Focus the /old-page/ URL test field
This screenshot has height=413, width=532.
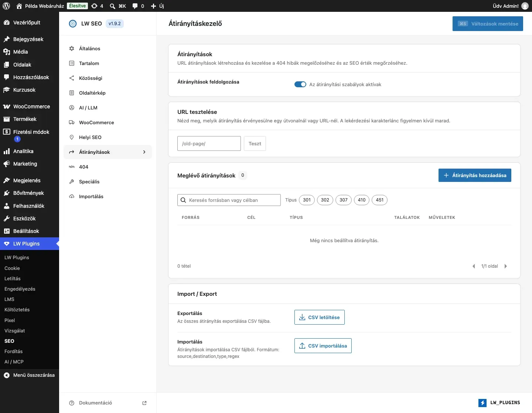point(209,143)
